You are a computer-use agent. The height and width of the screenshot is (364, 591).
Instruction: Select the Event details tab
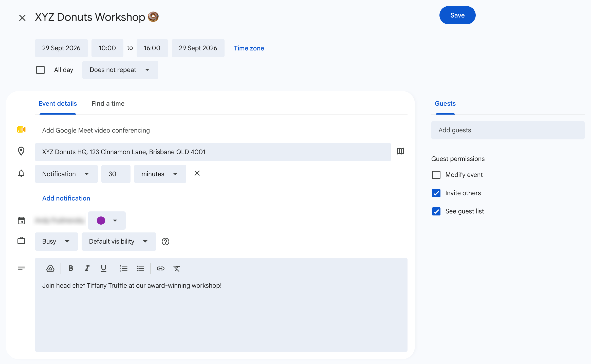58,103
